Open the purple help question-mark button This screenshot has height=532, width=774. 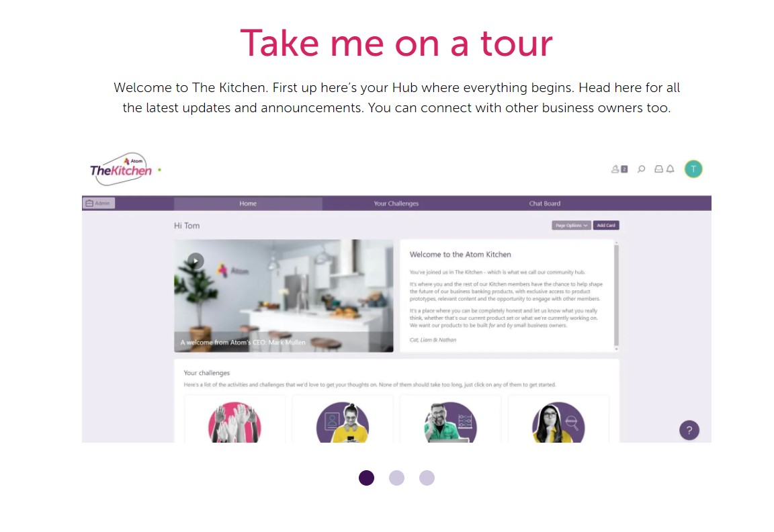coord(689,431)
